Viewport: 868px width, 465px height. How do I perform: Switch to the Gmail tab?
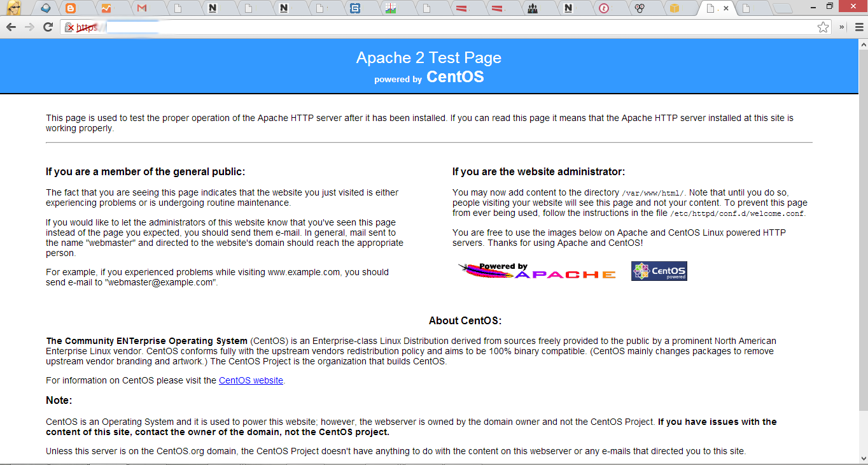tap(142, 9)
